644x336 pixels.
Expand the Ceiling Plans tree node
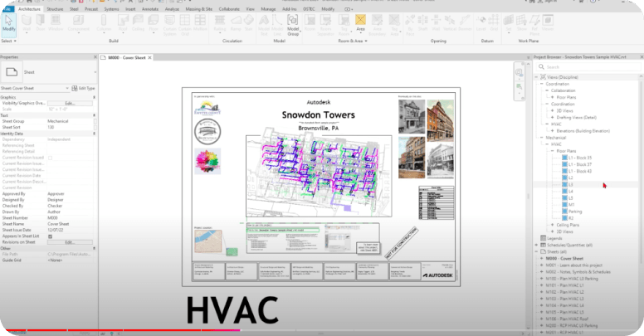click(553, 225)
